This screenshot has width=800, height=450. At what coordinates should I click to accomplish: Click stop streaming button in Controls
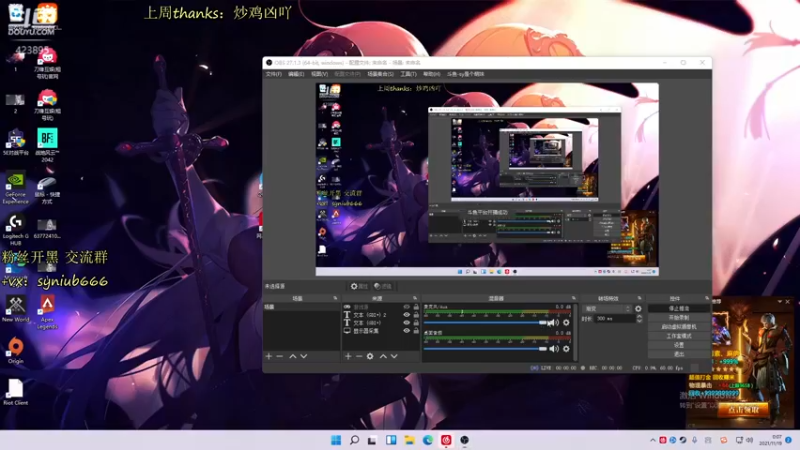coord(679,309)
